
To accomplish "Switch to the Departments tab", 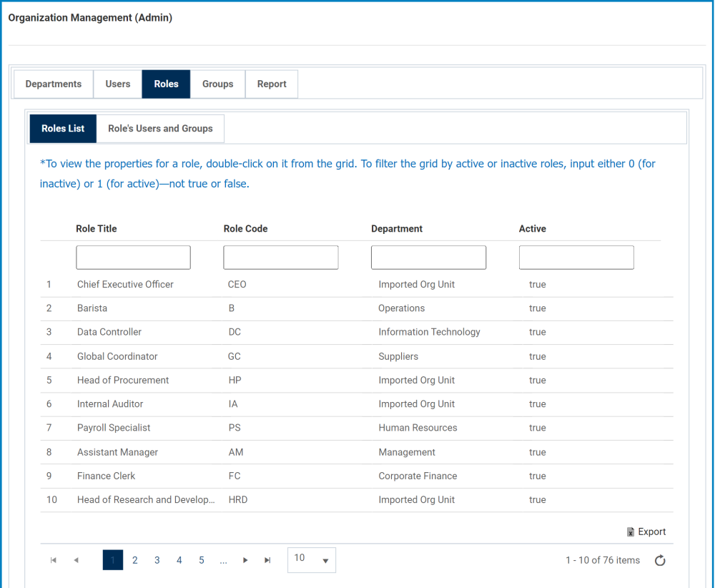I will click(53, 84).
